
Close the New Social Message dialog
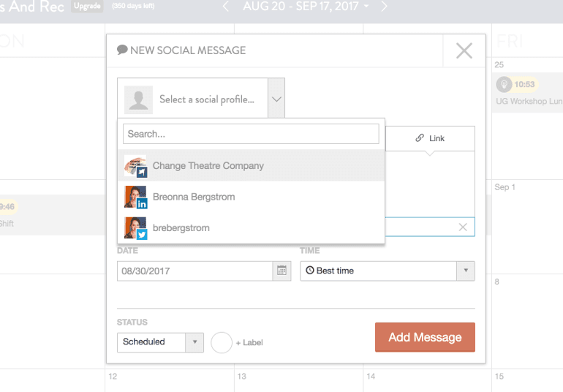[464, 50]
